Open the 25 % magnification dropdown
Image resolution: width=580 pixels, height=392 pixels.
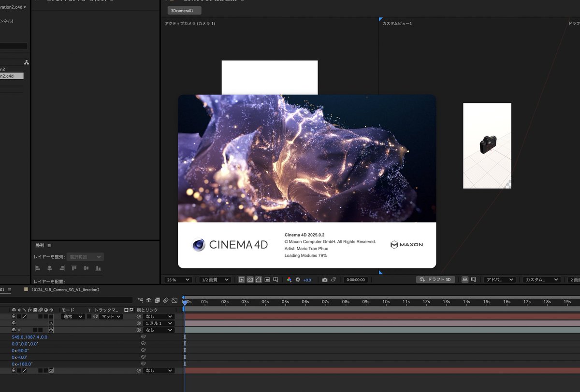tap(178, 280)
